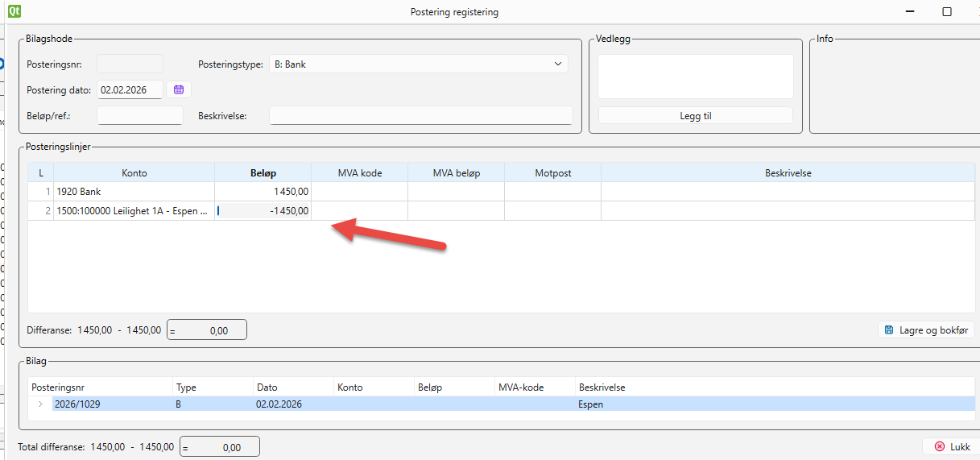Click the Motpost column header
980x460 pixels.
(553, 172)
